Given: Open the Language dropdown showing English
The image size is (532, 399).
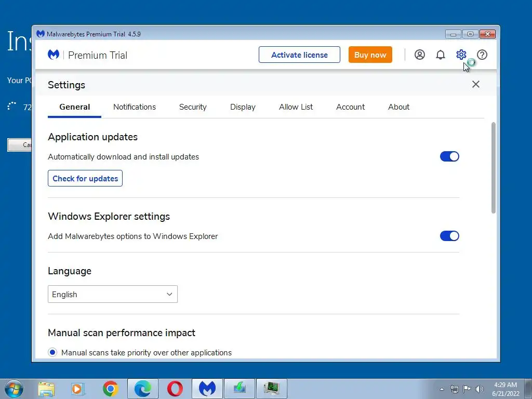Looking at the screenshot, I should [113, 294].
